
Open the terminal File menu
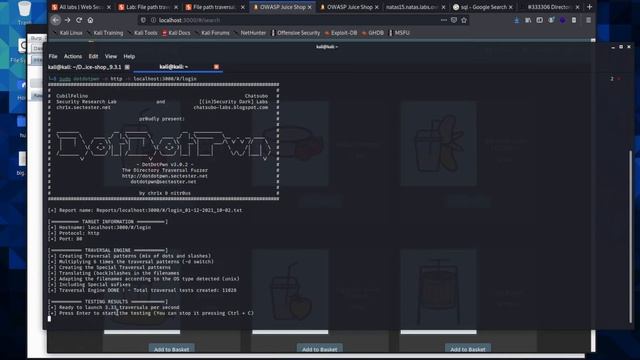[53, 56]
